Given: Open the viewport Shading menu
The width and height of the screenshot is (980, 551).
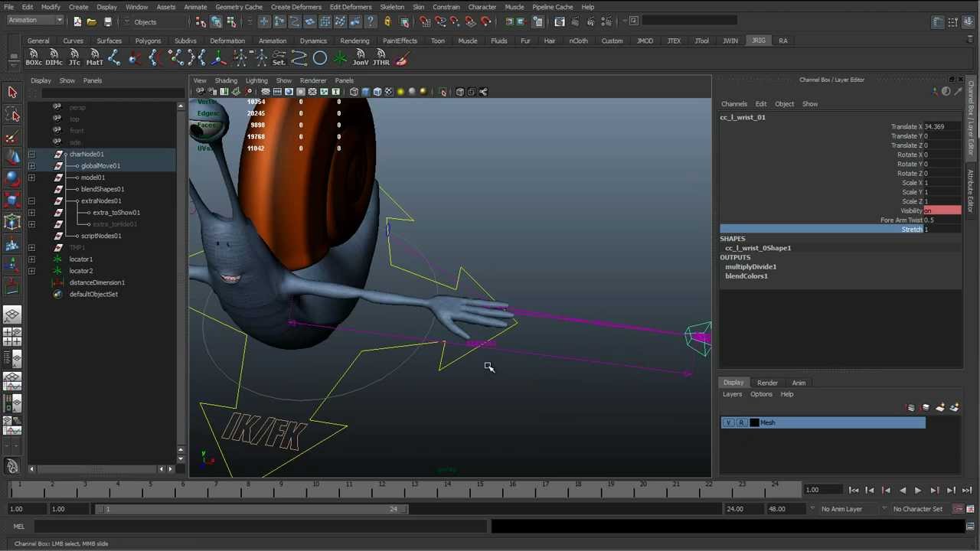Looking at the screenshot, I should pyautogui.click(x=226, y=80).
